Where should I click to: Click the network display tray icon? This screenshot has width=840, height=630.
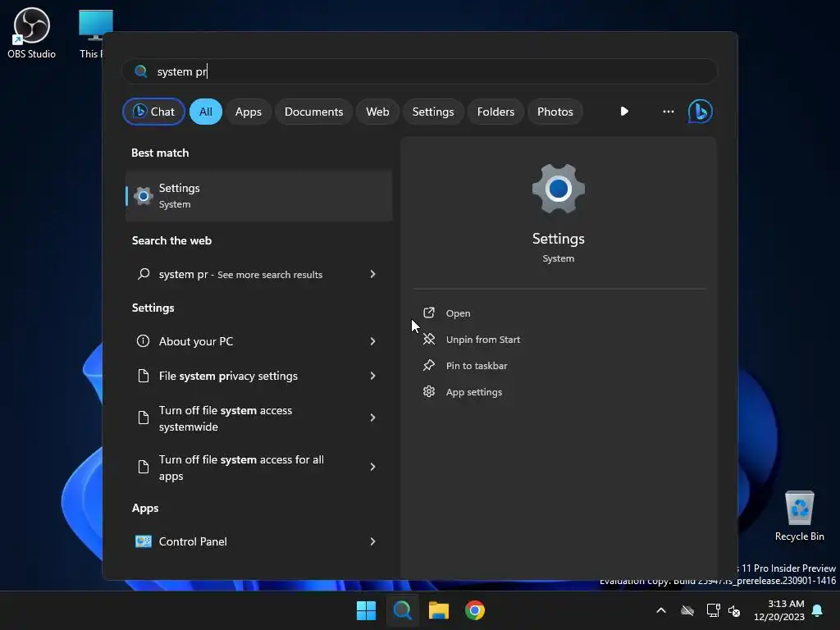(x=713, y=610)
